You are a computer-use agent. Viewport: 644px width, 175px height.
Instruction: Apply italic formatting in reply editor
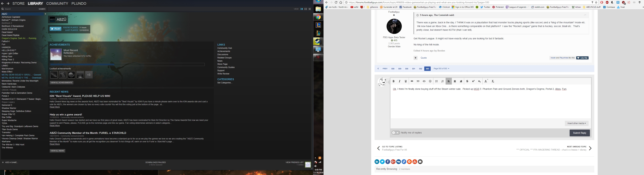coord(400,81)
